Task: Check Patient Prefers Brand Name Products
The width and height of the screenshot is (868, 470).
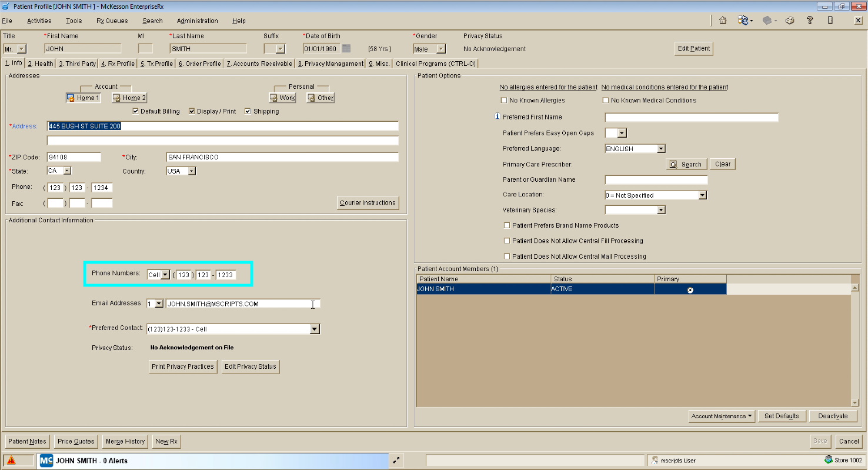Action: click(x=507, y=225)
